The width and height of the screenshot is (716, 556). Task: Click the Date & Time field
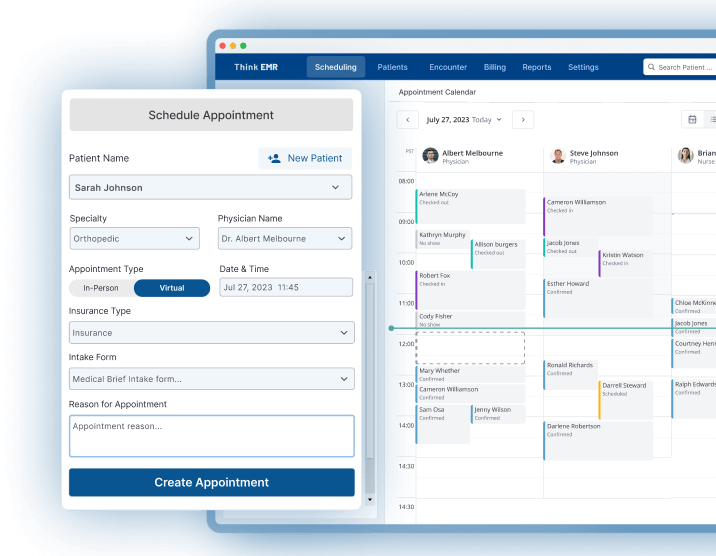tap(286, 288)
